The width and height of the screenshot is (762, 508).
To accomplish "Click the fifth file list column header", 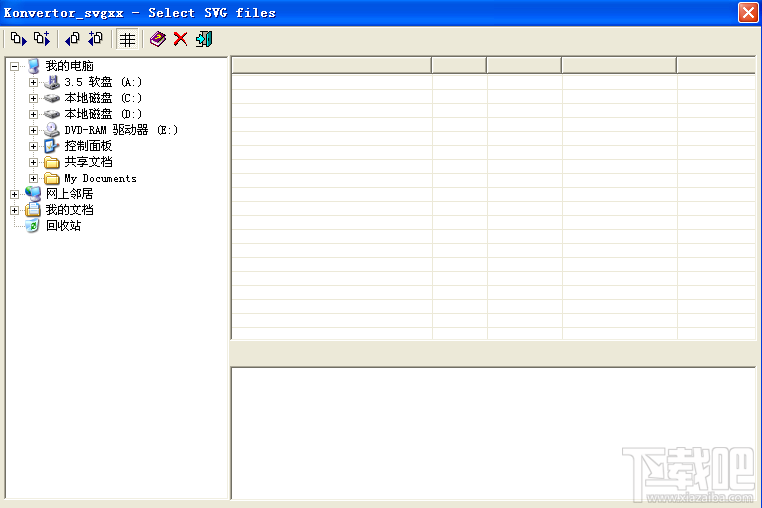I will coord(716,65).
